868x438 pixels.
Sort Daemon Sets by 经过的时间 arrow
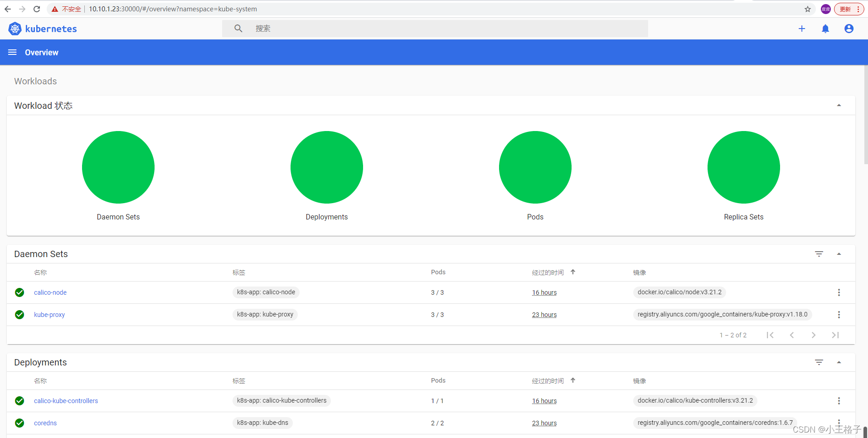[x=573, y=272]
